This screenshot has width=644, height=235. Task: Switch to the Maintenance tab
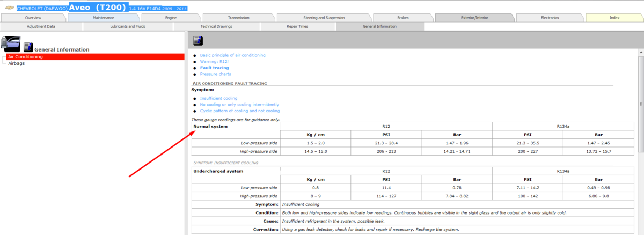pos(103,18)
